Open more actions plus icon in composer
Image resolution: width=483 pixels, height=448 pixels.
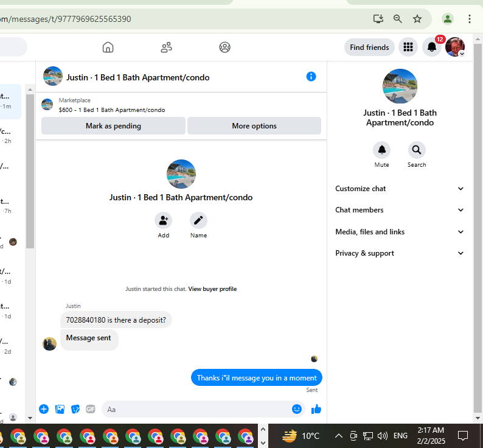coord(44,409)
